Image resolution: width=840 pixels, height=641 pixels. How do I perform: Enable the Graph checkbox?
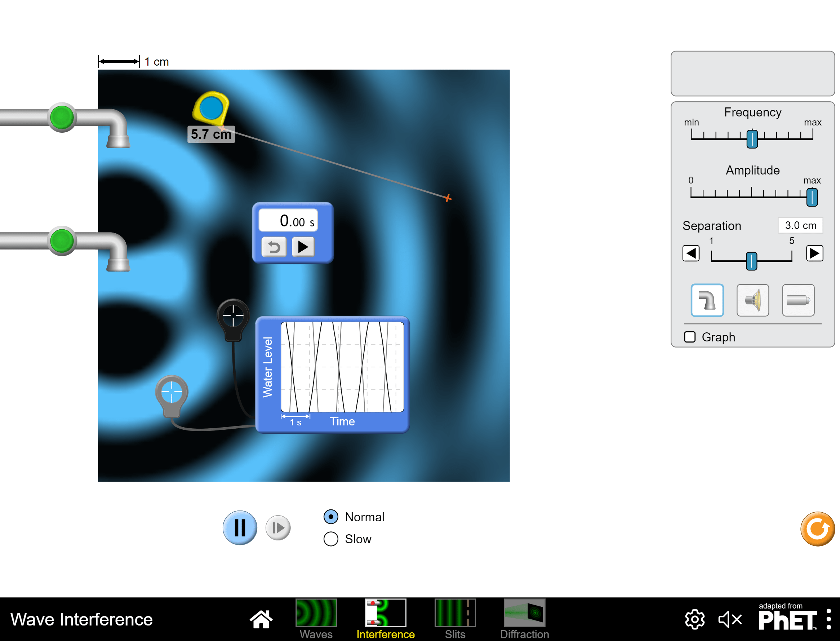(x=690, y=337)
